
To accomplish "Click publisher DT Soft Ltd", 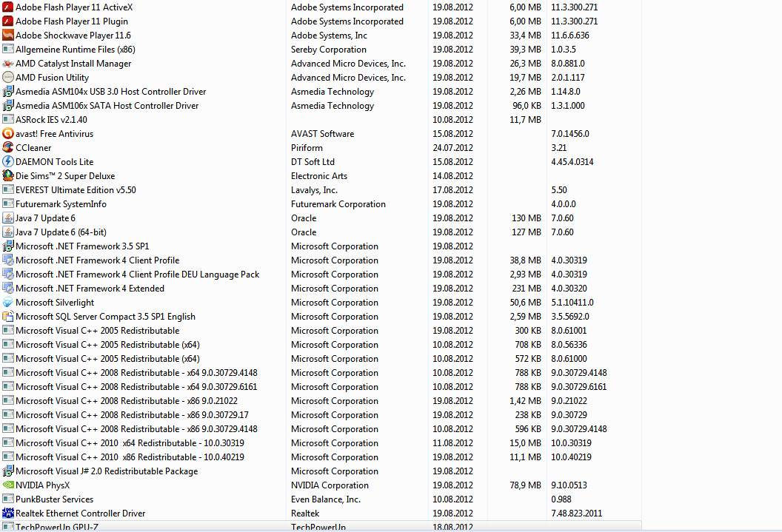I will pyautogui.click(x=313, y=161).
